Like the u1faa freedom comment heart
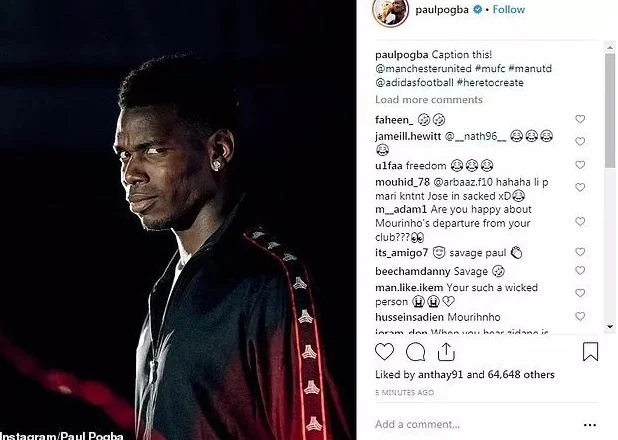Screen dimensions: 618x440 click(580, 165)
